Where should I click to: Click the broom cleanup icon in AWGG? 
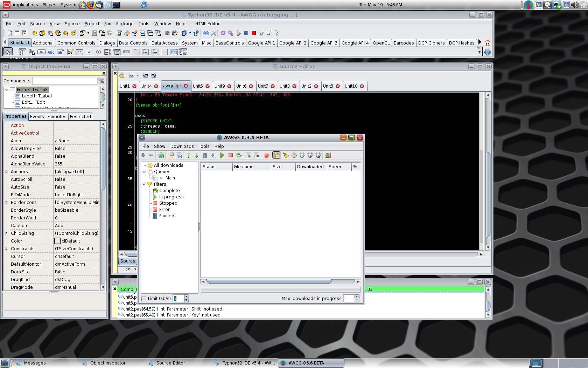click(286, 155)
